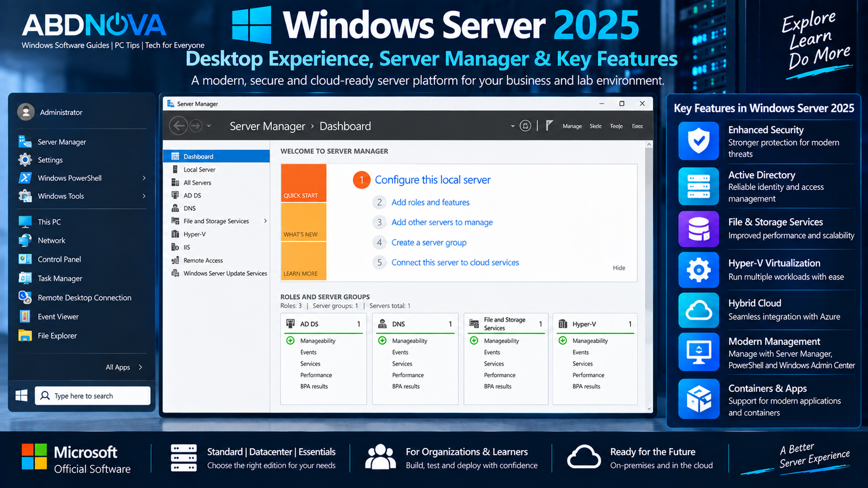
Task: Click Manageability in the AD DS tile
Action: (x=318, y=341)
